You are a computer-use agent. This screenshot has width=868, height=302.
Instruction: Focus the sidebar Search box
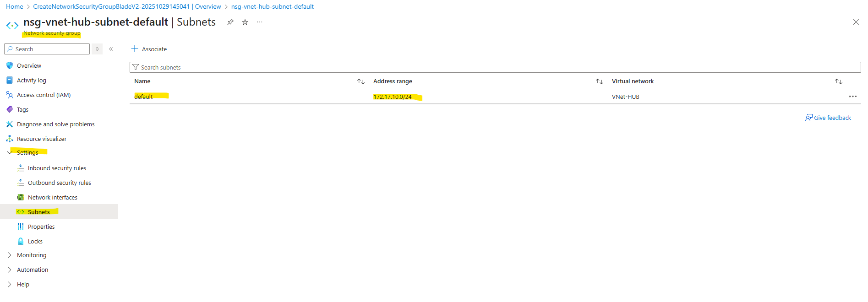point(47,49)
